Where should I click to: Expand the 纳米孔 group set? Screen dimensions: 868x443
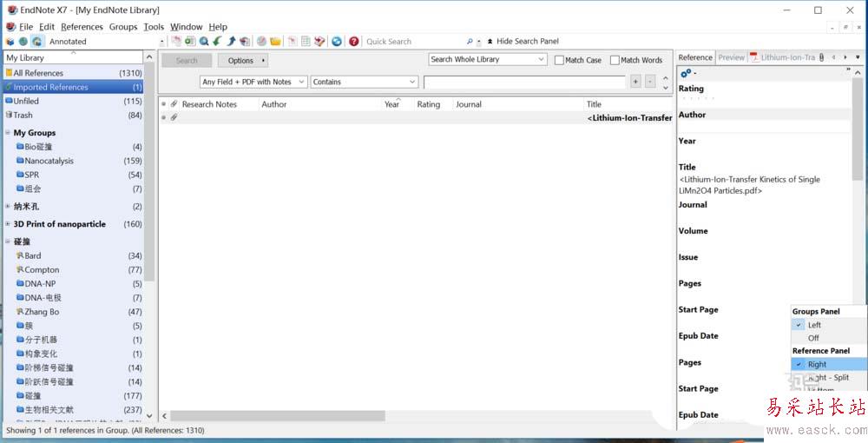[8, 206]
